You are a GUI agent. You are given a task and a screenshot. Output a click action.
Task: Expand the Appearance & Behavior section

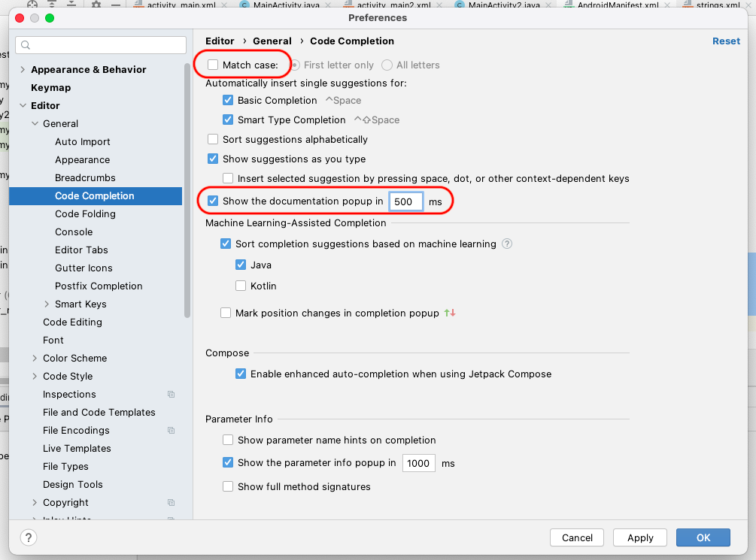point(22,70)
